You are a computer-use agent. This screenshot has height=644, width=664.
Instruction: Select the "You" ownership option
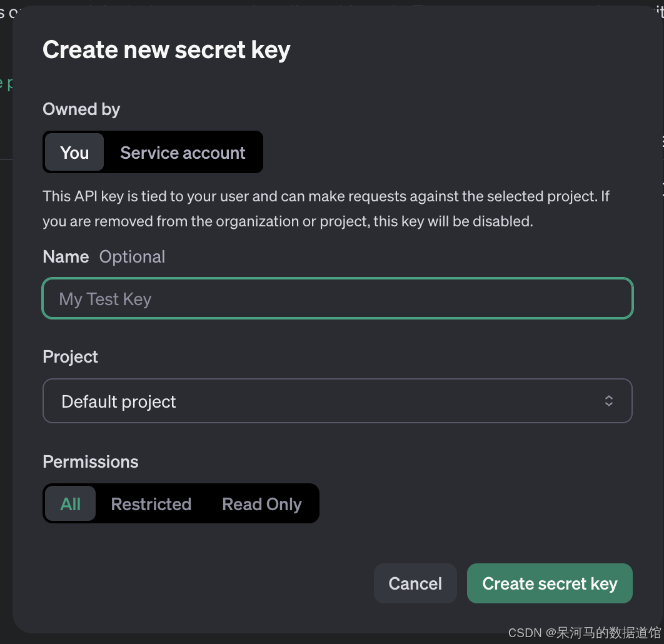point(74,153)
